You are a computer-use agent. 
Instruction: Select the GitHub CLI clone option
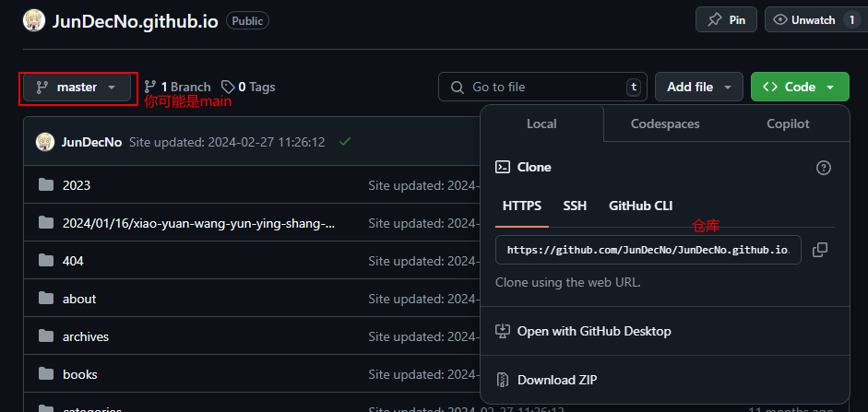(x=640, y=206)
